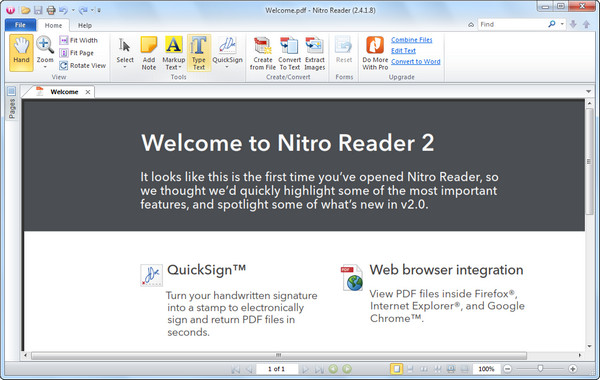
Task: Toggle single page layout view
Action: pos(396,369)
